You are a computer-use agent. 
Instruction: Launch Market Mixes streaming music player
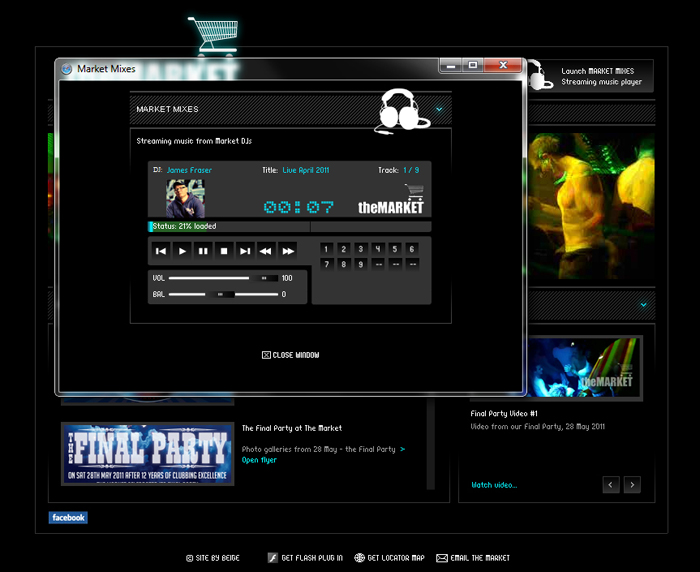[x=601, y=76]
